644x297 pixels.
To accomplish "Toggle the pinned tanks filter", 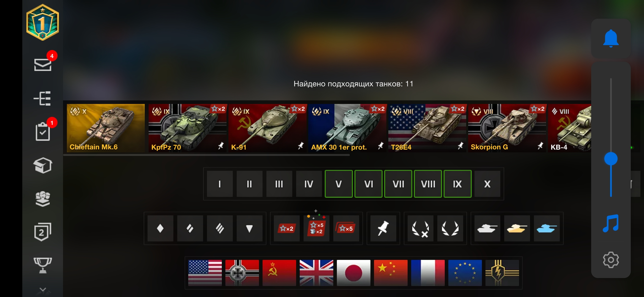I will 383,228.
